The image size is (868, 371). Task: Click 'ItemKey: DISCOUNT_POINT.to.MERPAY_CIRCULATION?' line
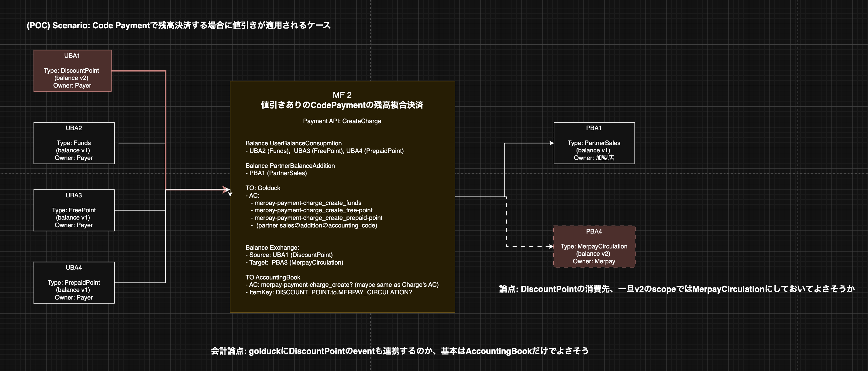point(329,293)
